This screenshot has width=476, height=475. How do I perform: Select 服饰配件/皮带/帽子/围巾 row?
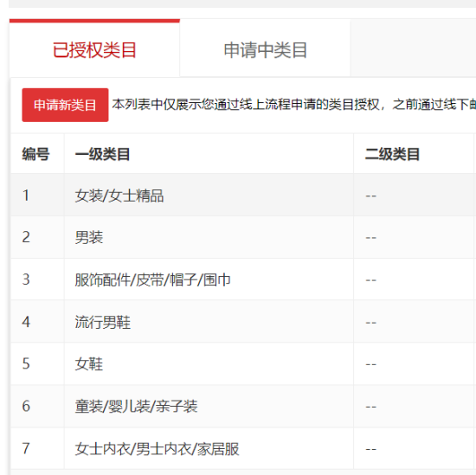243,279
